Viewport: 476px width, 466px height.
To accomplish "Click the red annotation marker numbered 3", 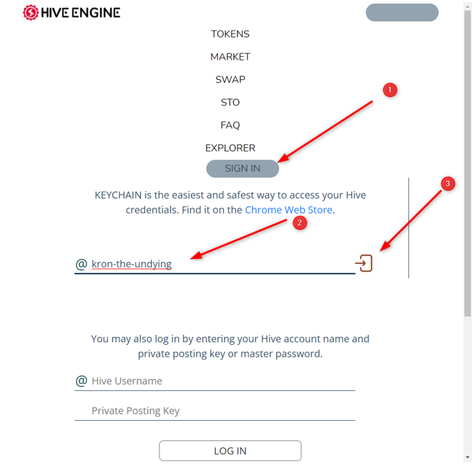I will coord(448,183).
